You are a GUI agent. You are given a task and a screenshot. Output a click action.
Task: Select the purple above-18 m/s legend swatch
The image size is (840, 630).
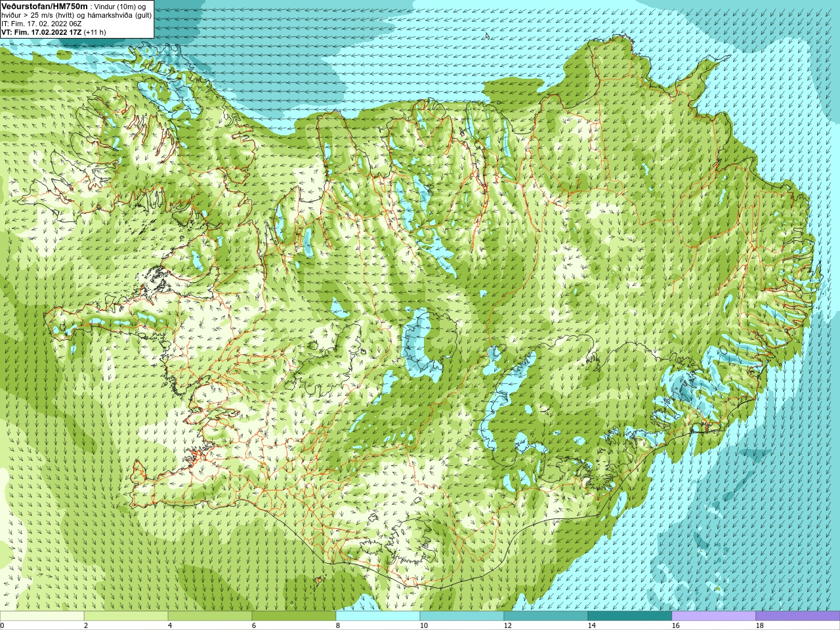point(798,616)
